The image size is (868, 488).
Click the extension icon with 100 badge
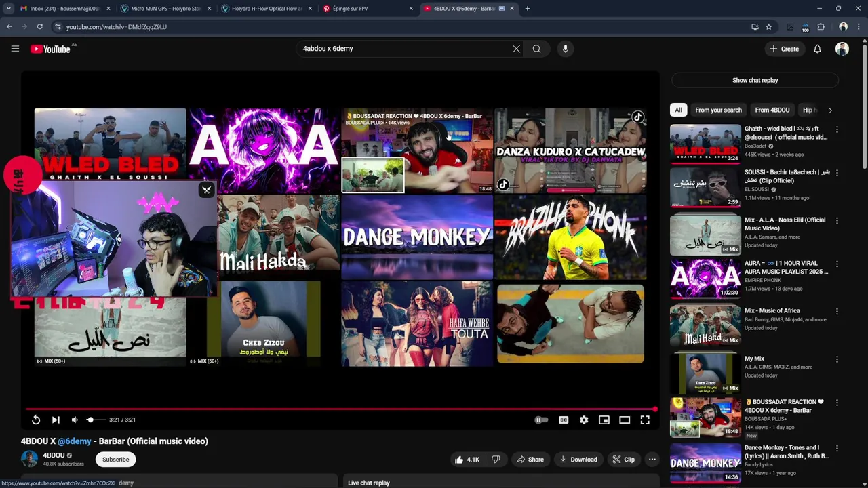pos(805,27)
